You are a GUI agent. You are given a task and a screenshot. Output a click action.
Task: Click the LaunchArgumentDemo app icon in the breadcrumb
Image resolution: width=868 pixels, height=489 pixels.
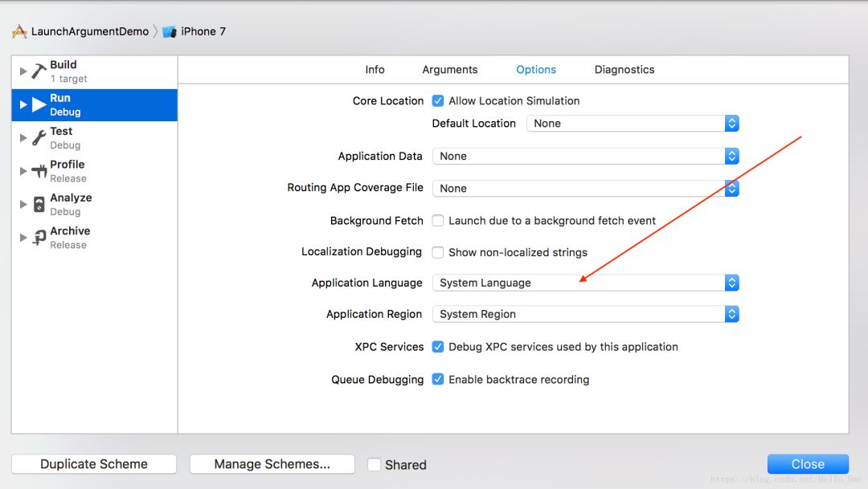(19, 31)
